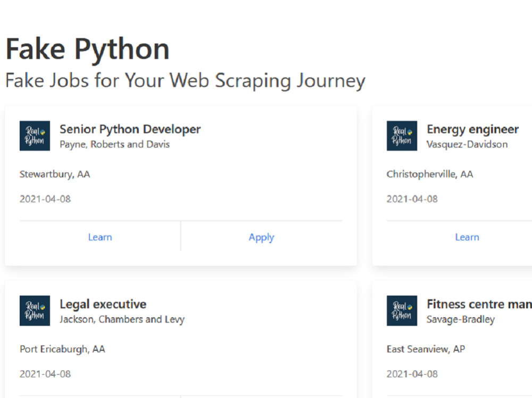Click company name Jackson, Chambers and Levy

122,319
